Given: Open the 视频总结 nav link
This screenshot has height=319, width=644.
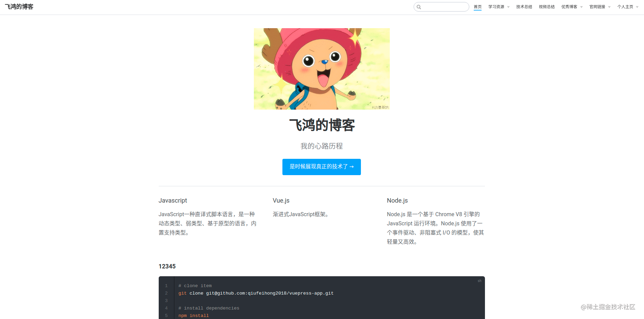Looking at the screenshot, I should (546, 7).
